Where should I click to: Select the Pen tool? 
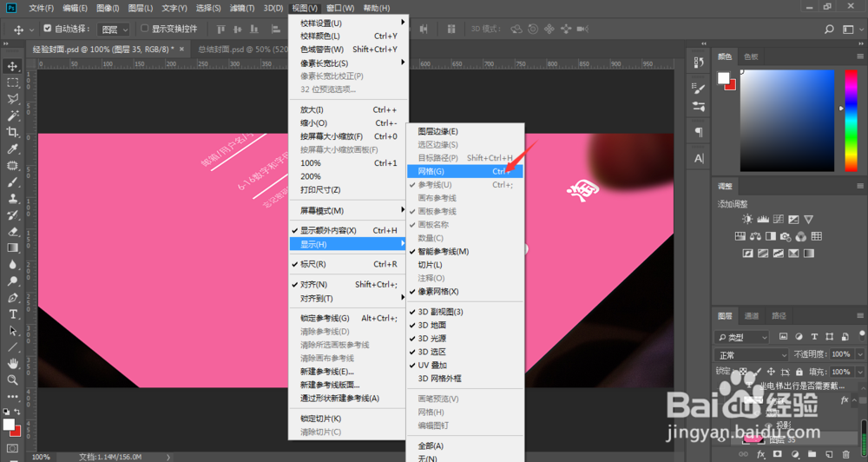(12, 298)
